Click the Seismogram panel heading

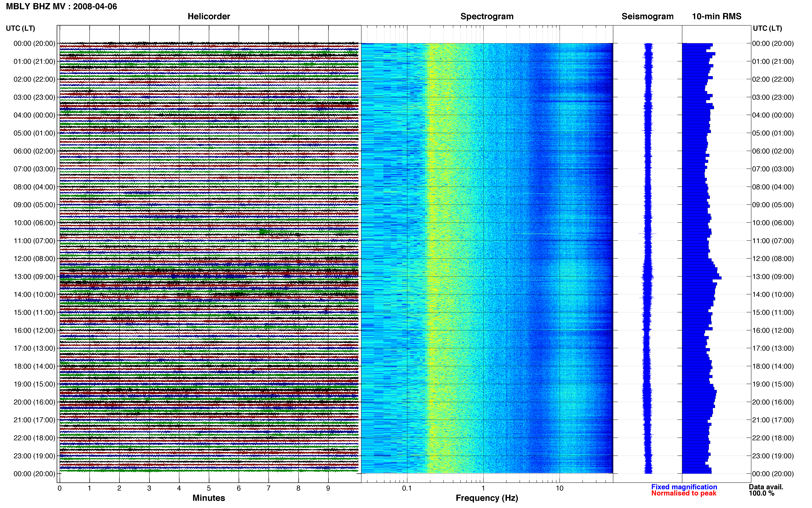coord(648,16)
